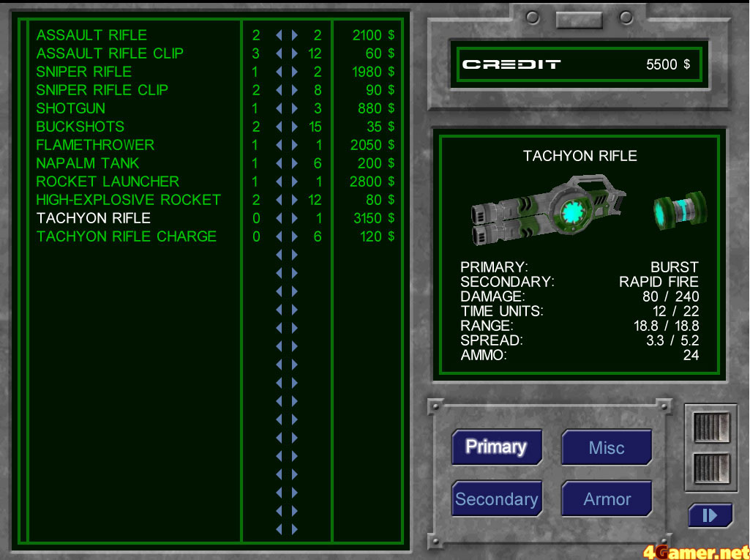
Task: Decrease Assault Rifle Clip quantity arrow
Action: click(279, 53)
